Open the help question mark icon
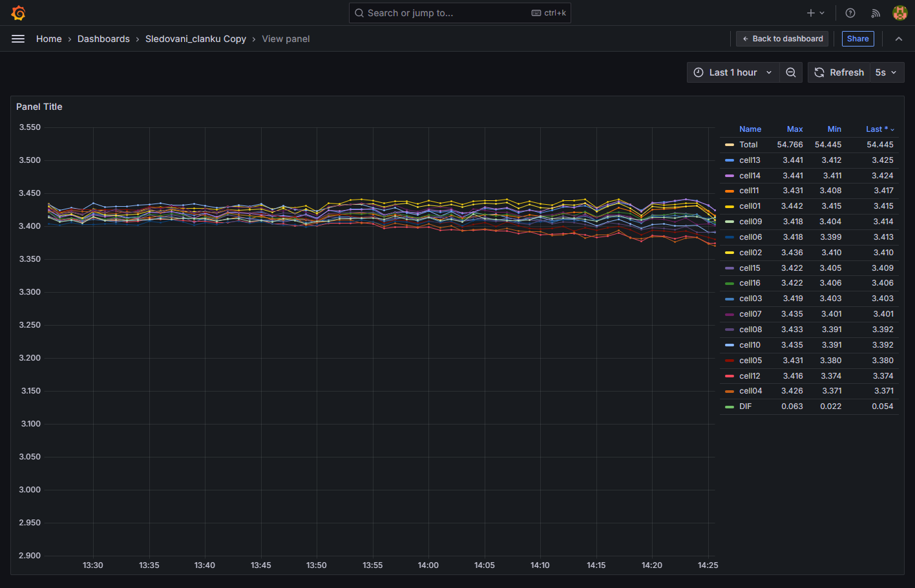This screenshot has height=588, width=915. [x=850, y=13]
